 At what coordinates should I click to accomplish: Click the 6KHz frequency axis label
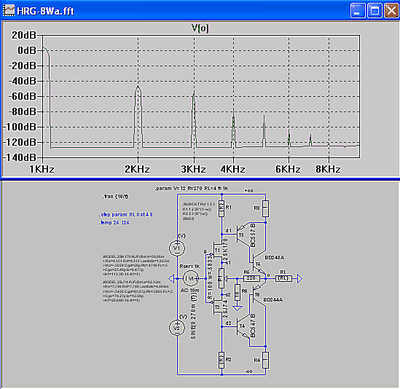(288, 169)
